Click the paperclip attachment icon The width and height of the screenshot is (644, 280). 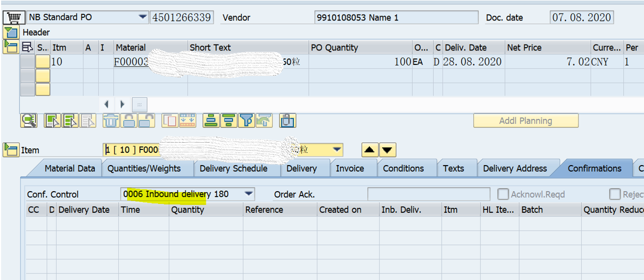288,121
